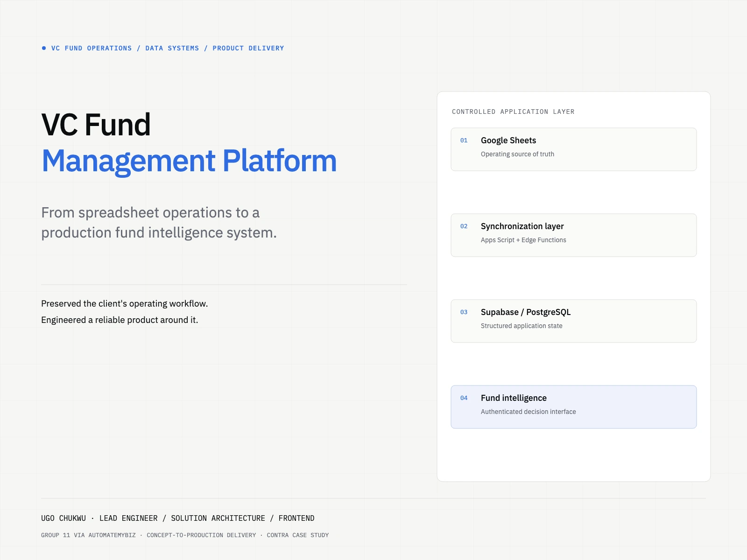Select the Google Sheets card

[573, 149]
